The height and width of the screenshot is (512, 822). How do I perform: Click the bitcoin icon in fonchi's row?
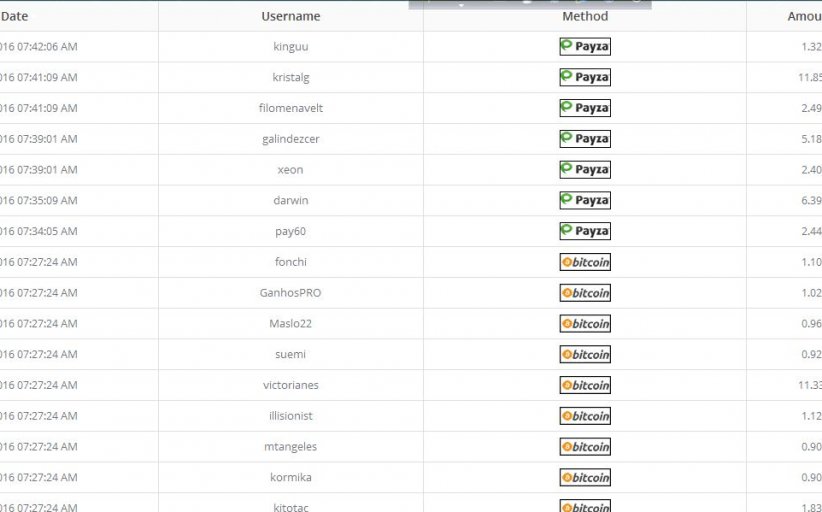click(x=585, y=262)
